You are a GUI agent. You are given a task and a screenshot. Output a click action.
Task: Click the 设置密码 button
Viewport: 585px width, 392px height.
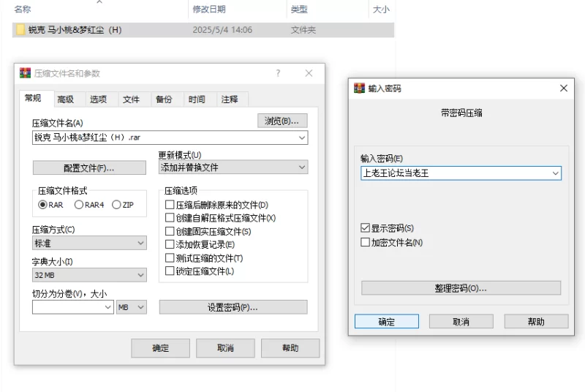233,307
